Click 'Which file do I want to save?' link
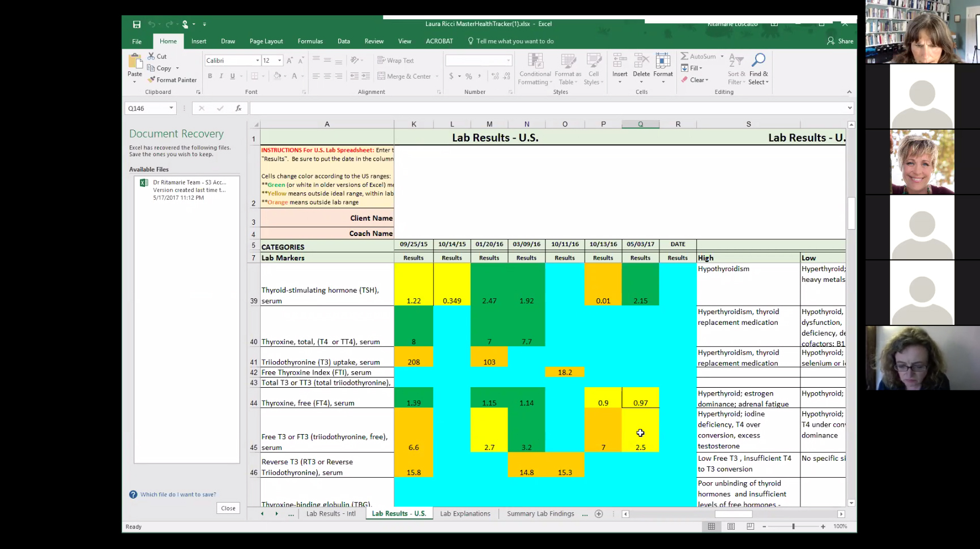 pyautogui.click(x=178, y=495)
